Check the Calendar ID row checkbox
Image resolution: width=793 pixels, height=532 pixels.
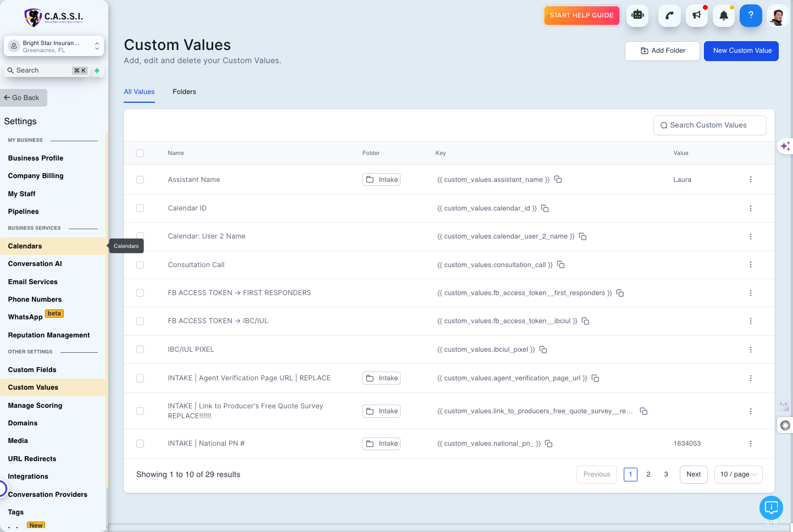pos(140,208)
